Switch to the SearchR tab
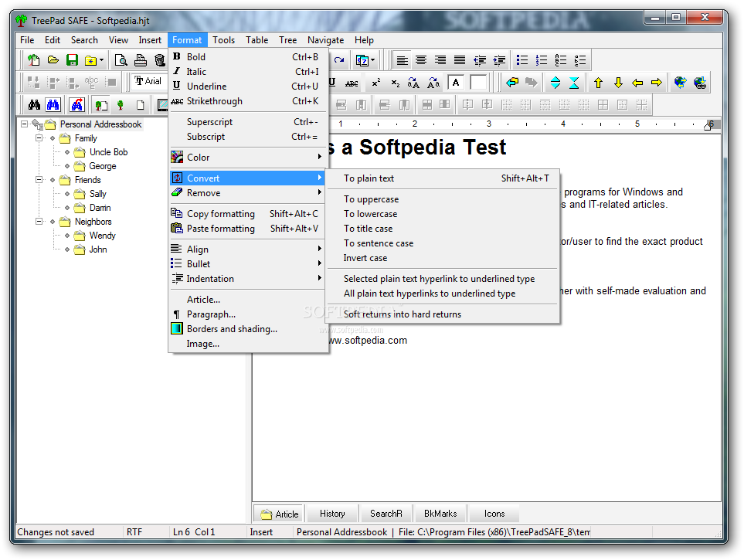The image size is (744, 560). 386,514
